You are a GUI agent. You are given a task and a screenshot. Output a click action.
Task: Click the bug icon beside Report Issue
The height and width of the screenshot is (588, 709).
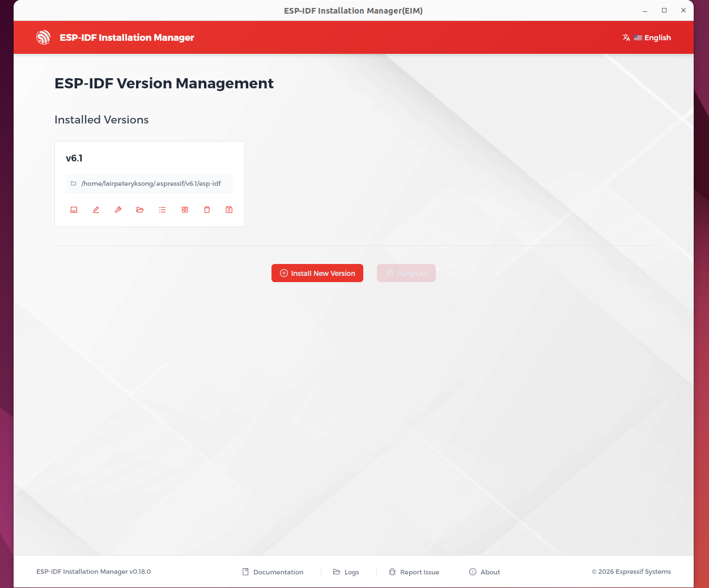pos(392,572)
